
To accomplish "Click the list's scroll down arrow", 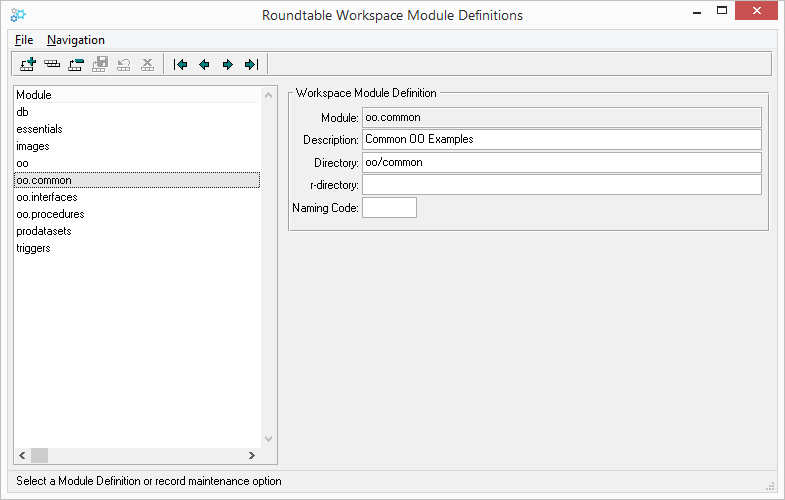I will click(268, 439).
